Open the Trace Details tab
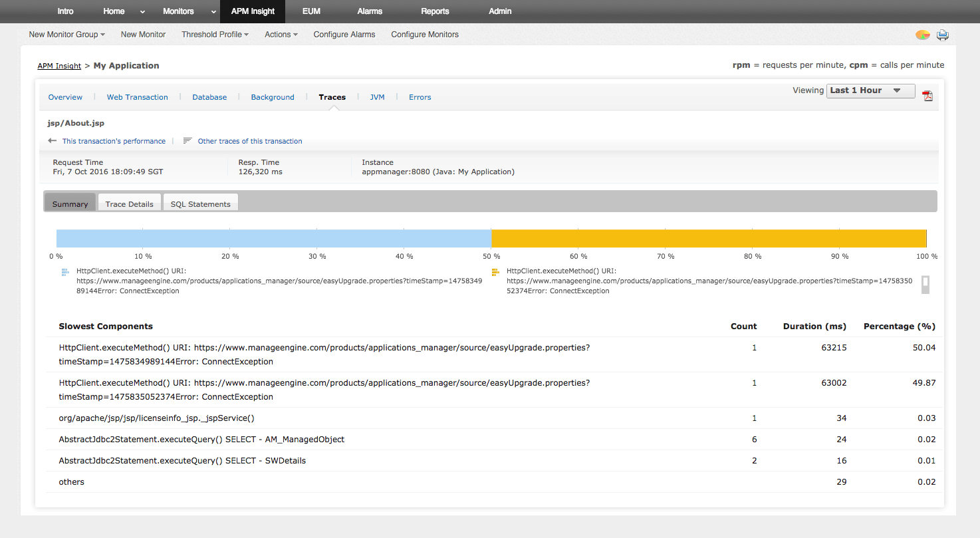 coord(129,203)
